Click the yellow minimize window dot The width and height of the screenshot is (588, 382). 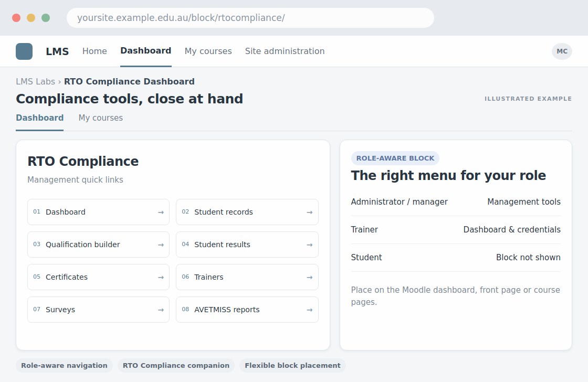pos(31,18)
